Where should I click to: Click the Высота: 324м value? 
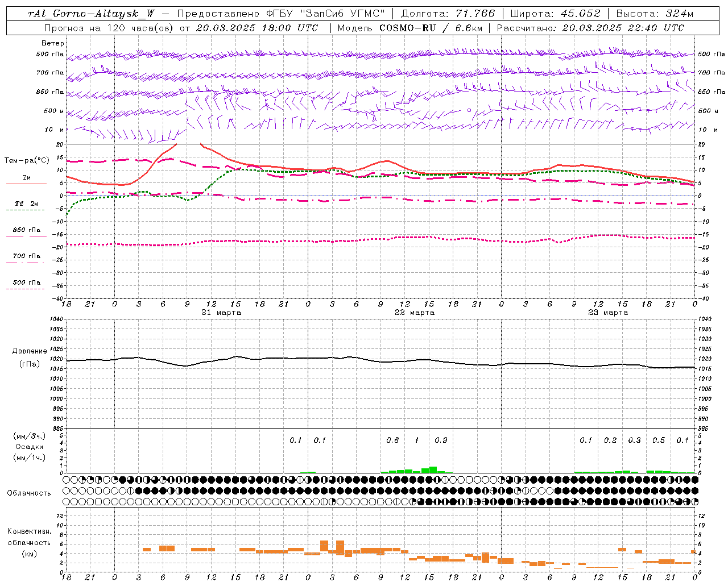click(x=655, y=14)
